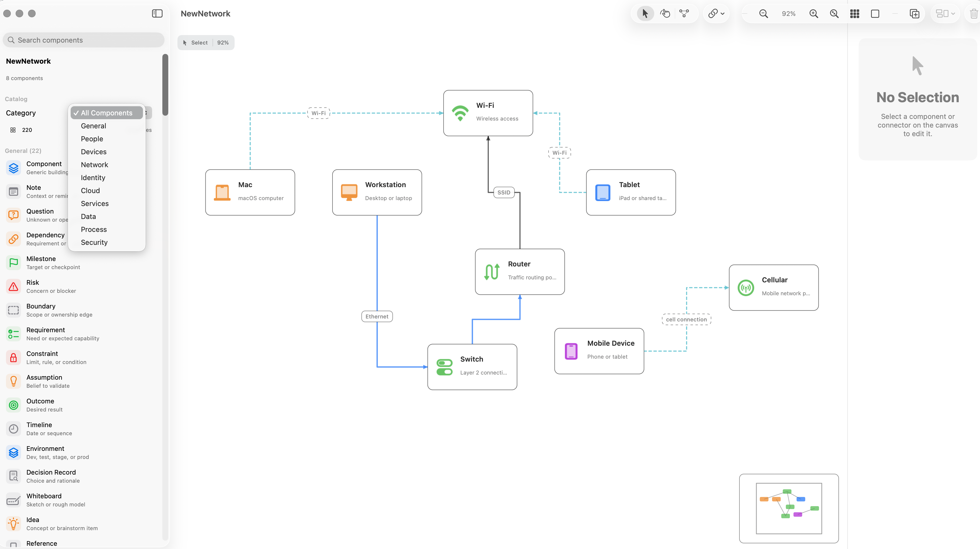Click the Idea lightbulb icon

tap(13, 524)
